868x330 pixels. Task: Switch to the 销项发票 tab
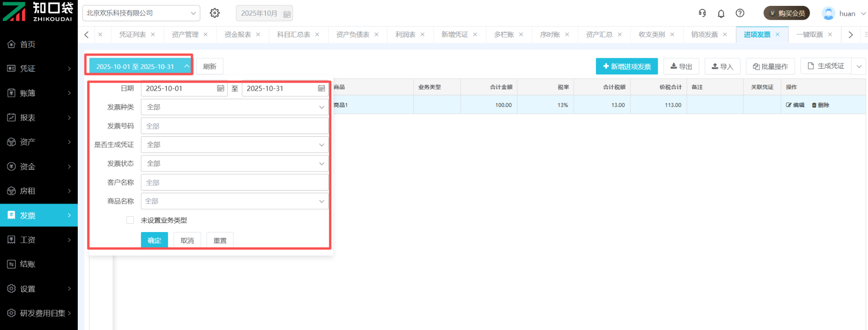(x=704, y=35)
